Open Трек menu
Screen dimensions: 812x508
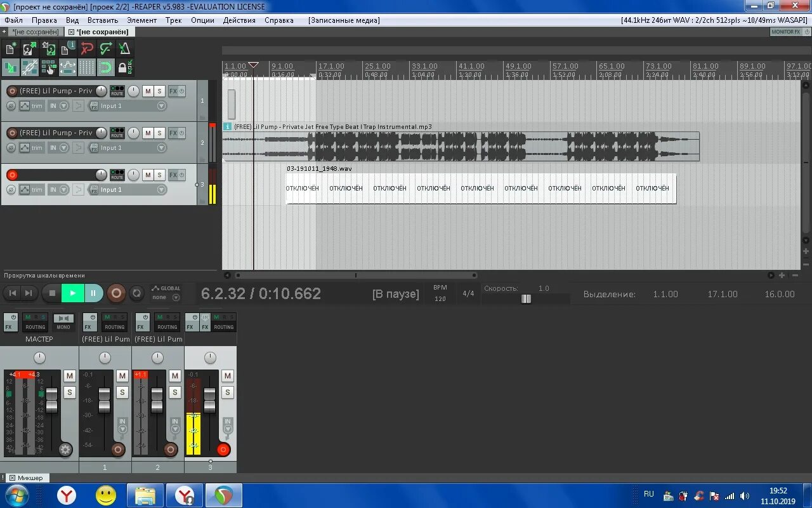pyautogui.click(x=174, y=20)
